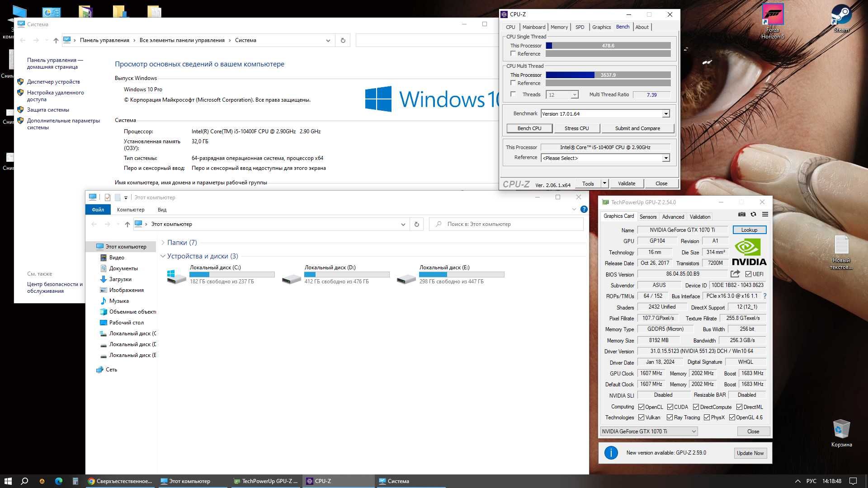Click Explorer search box
Image resolution: width=868 pixels, height=488 pixels.
coord(506,224)
